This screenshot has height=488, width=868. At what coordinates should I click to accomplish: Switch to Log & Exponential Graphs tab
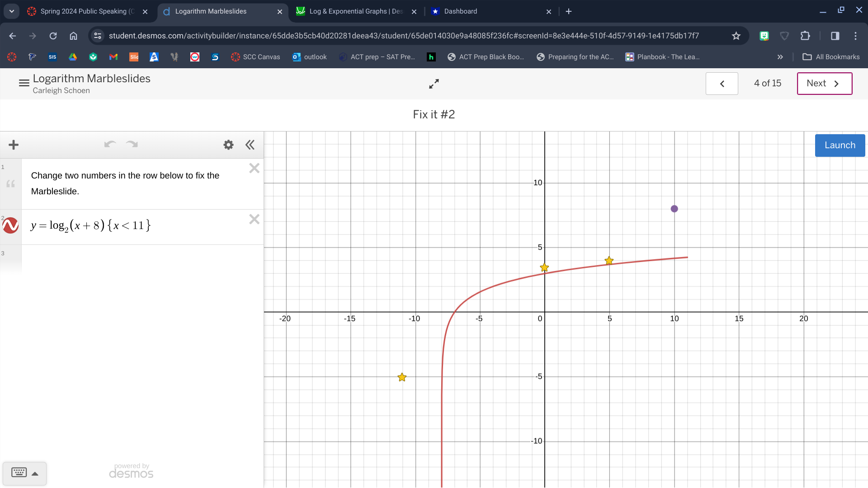(355, 11)
